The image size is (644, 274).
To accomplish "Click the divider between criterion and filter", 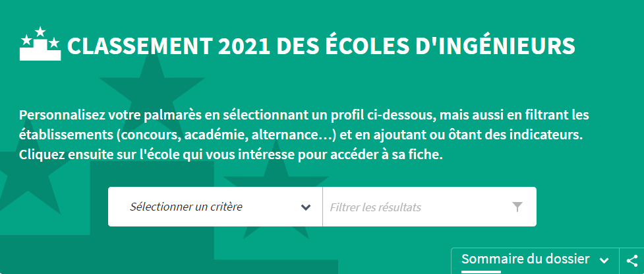I will (322, 207).
